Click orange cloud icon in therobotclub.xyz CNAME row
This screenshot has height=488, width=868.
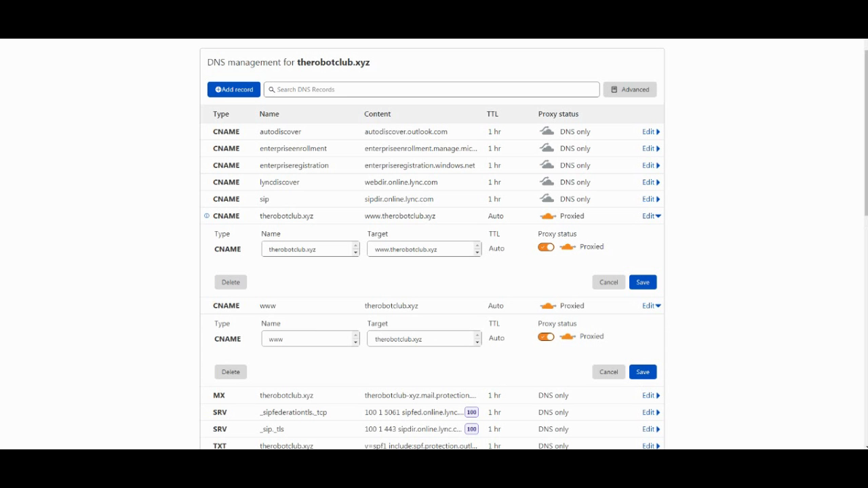tap(547, 216)
